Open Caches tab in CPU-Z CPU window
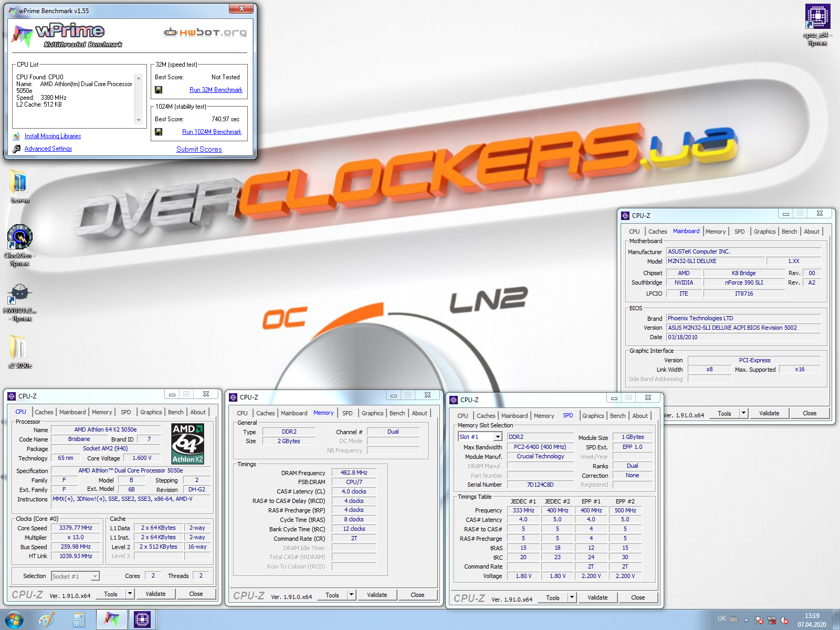This screenshot has height=630, width=840. [x=44, y=412]
